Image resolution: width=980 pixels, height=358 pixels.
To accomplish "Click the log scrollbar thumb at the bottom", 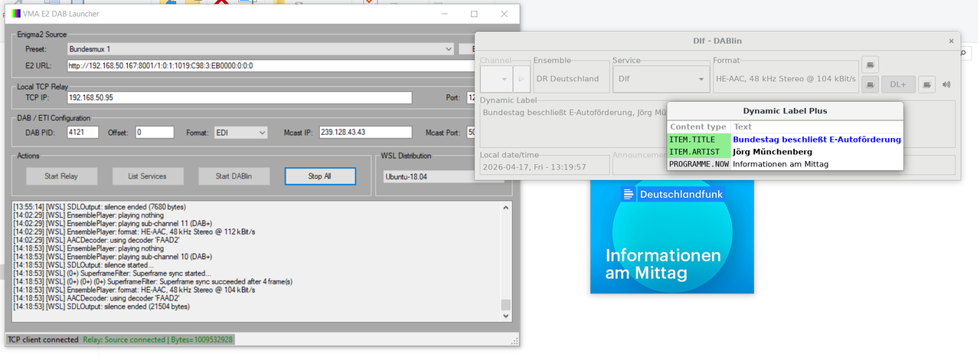I will [x=505, y=305].
